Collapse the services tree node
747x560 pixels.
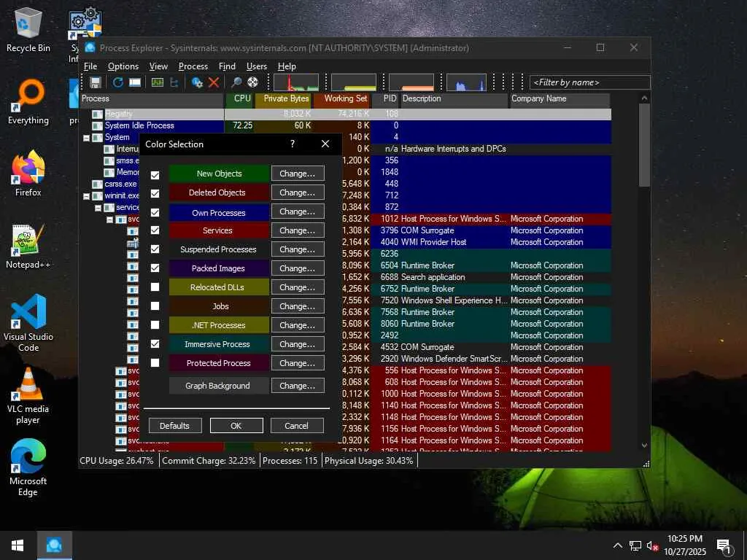pos(98,208)
